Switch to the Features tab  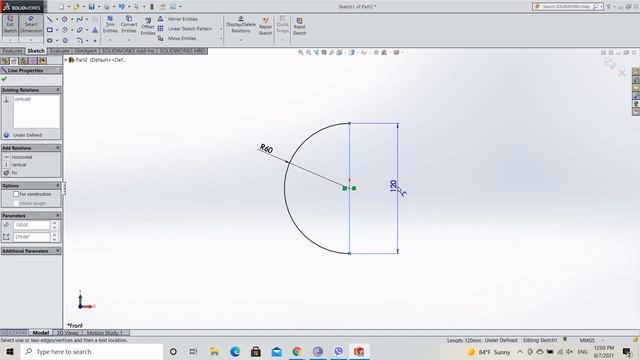[x=12, y=51]
